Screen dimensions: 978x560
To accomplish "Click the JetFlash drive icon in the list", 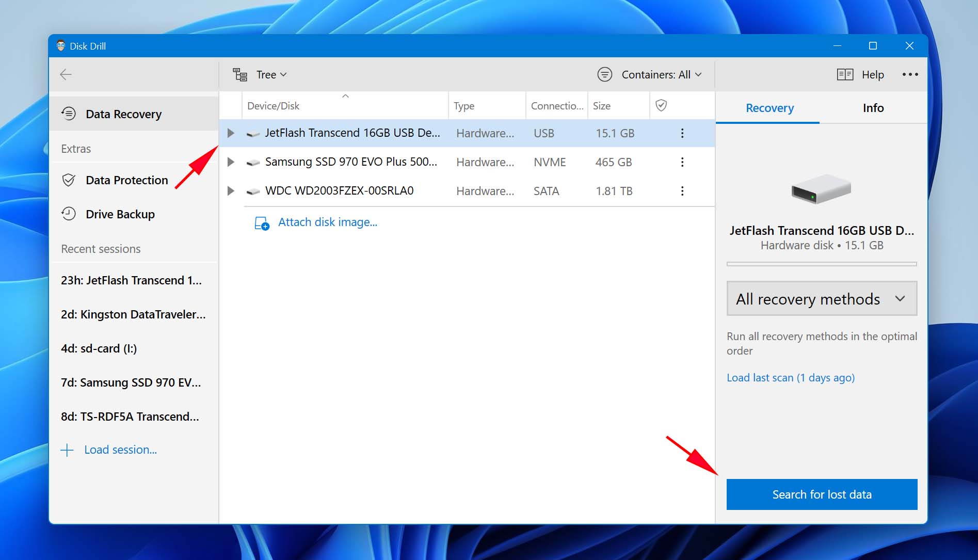I will (253, 134).
